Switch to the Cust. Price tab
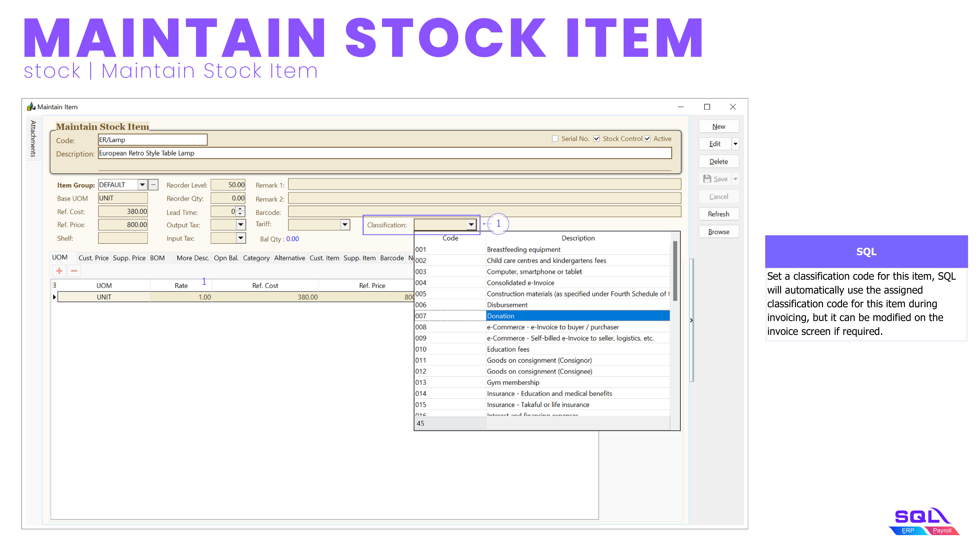The image size is (980, 551). click(93, 258)
